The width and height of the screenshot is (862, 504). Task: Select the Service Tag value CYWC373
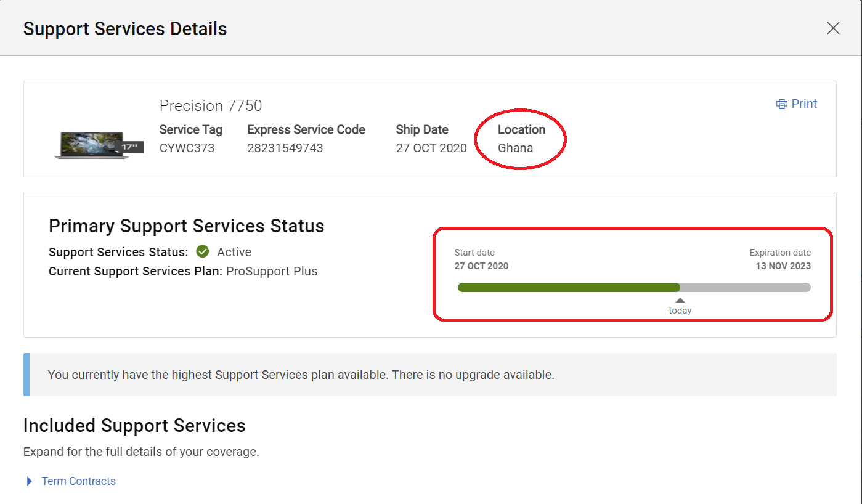(x=187, y=148)
